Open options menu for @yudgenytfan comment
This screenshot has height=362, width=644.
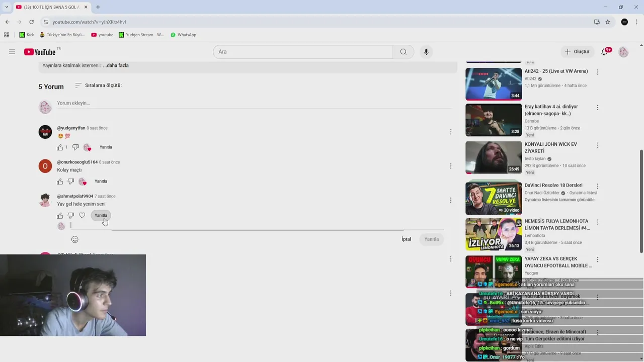[x=451, y=132]
